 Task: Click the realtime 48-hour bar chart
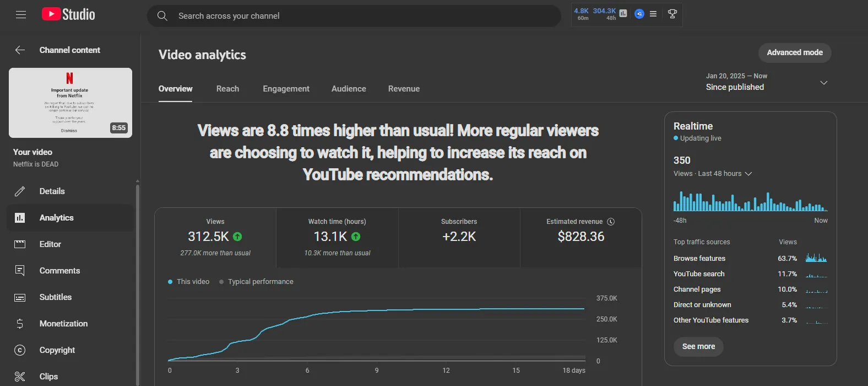[x=750, y=202]
